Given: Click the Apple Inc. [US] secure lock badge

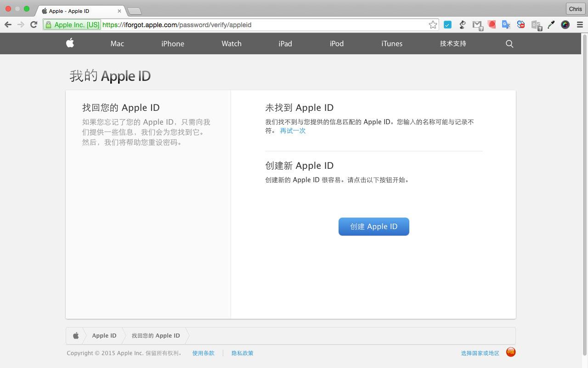Looking at the screenshot, I should [x=72, y=25].
